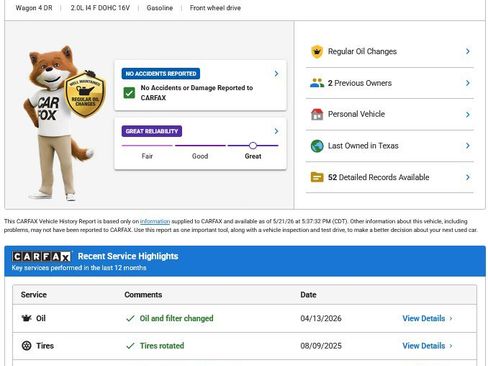
Task: Select the Personal Vehicle label
Action: (x=356, y=114)
